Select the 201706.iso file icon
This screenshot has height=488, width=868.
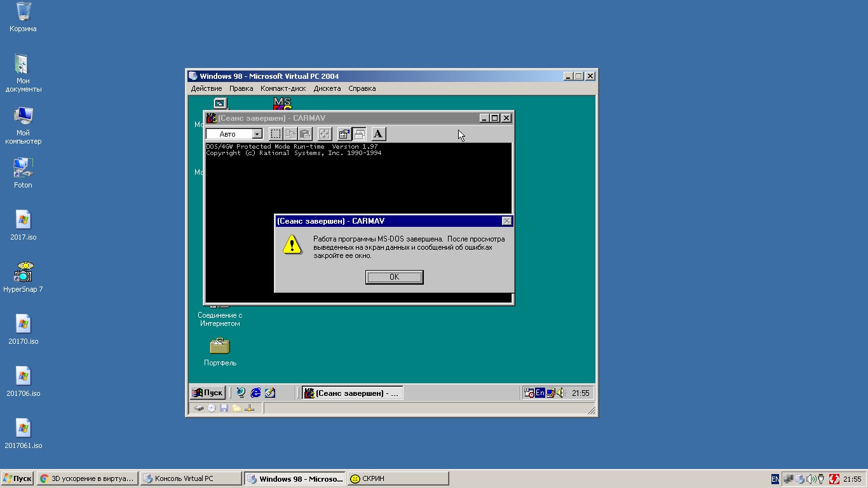23,381
